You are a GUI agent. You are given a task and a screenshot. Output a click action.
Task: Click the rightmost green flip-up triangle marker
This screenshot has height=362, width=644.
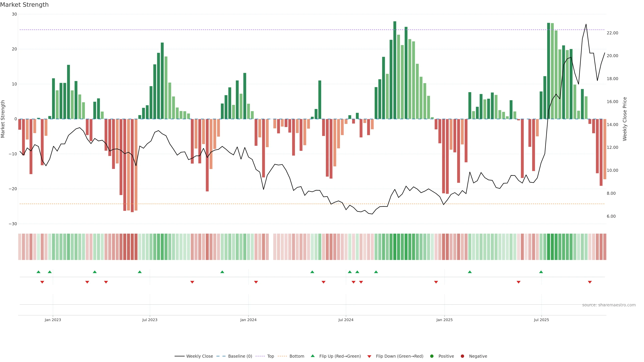tap(541, 272)
